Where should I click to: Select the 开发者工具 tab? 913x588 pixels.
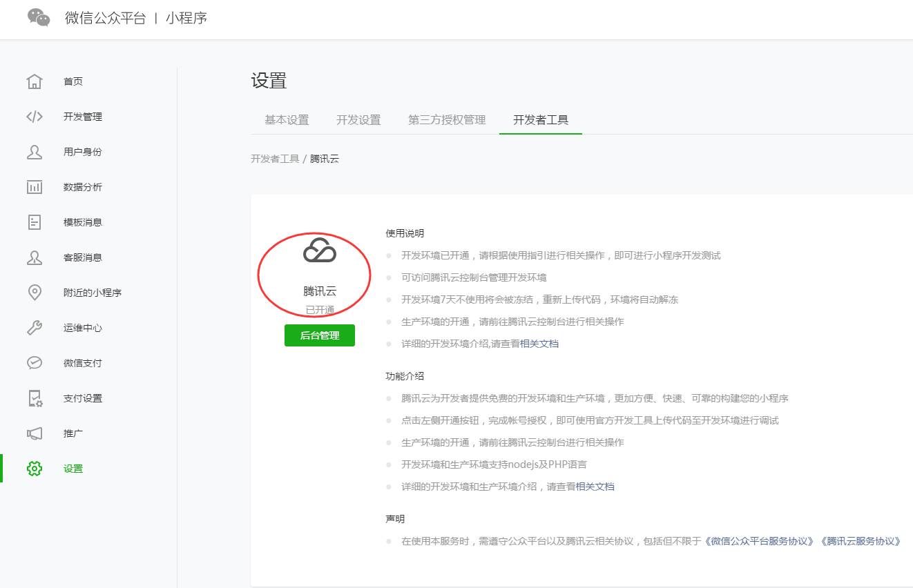coord(541,120)
